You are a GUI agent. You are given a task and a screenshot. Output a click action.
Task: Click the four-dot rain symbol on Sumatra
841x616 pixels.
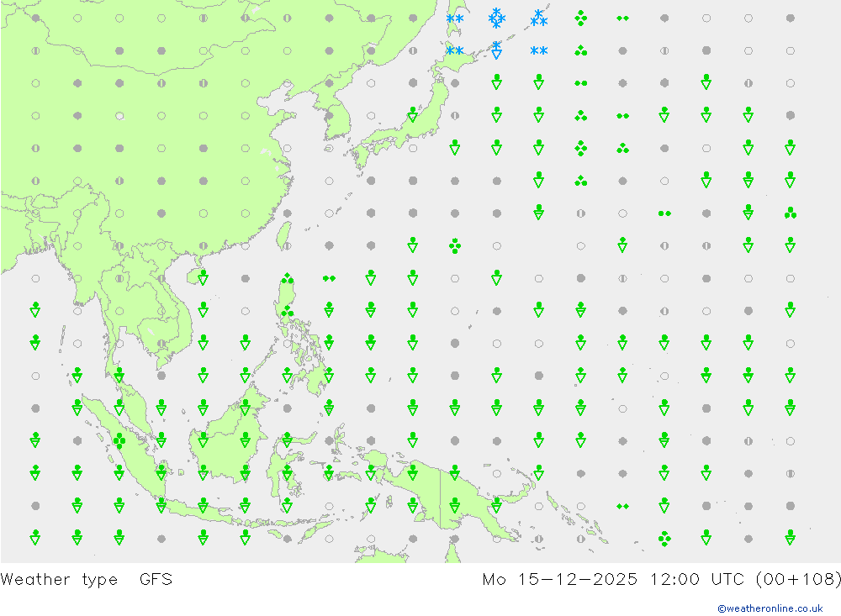click(x=119, y=441)
